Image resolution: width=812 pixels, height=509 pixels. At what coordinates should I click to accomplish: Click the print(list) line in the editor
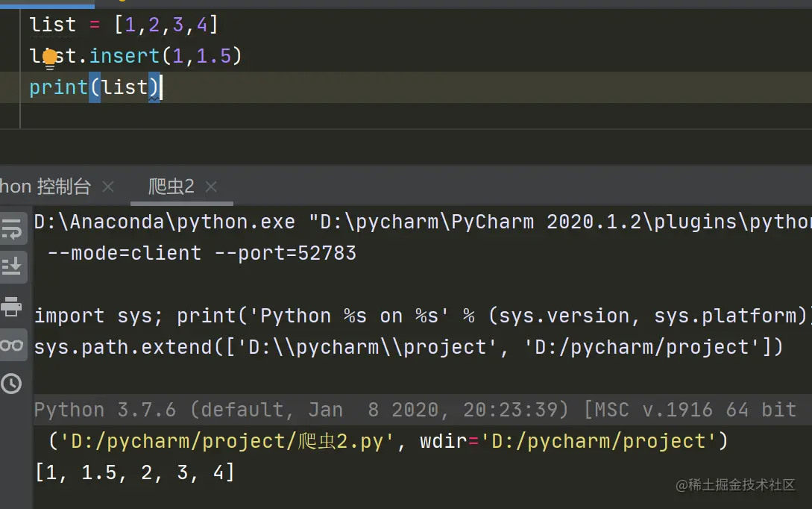(95, 87)
